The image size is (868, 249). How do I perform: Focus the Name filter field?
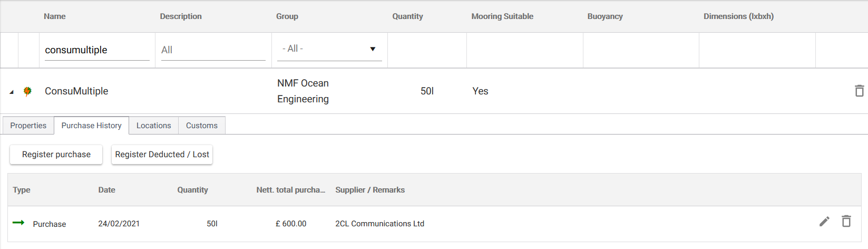[x=97, y=50]
